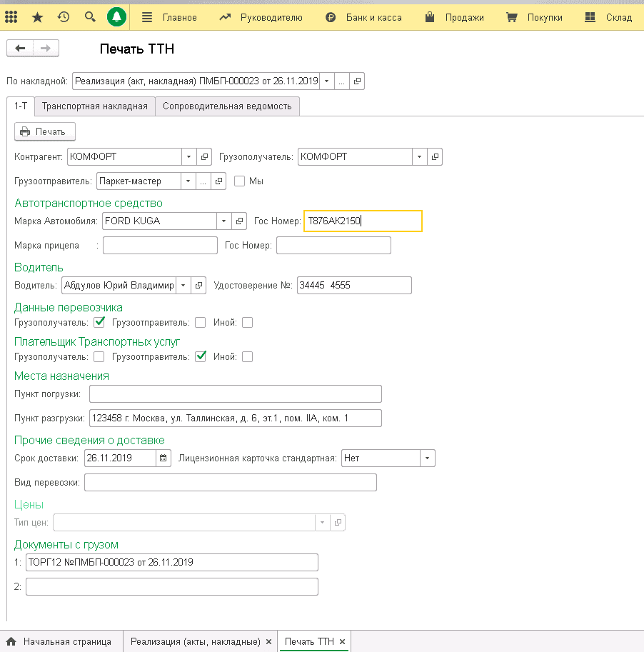Open the History clock icon
The width and height of the screenshot is (644, 652).
tap(64, 17)
